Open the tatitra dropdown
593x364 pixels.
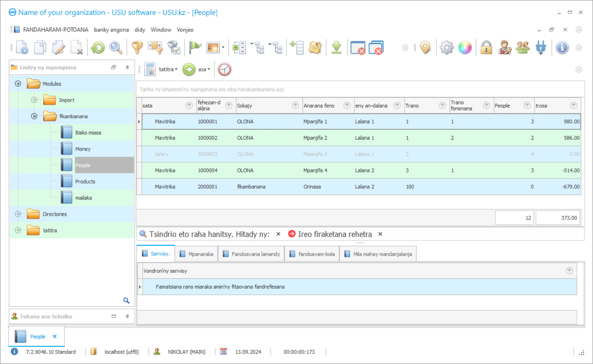tap(168, 70)
